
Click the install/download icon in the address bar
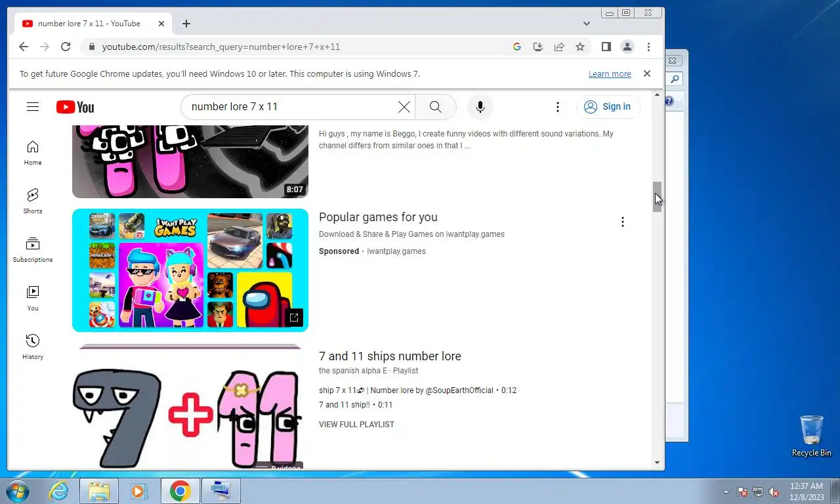coord(538,47)
